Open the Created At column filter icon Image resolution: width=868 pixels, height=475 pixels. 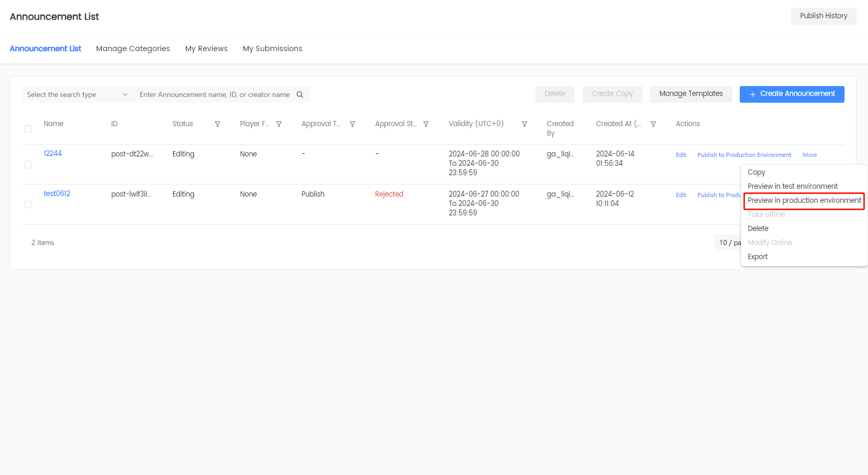click(x=653, y=124)
